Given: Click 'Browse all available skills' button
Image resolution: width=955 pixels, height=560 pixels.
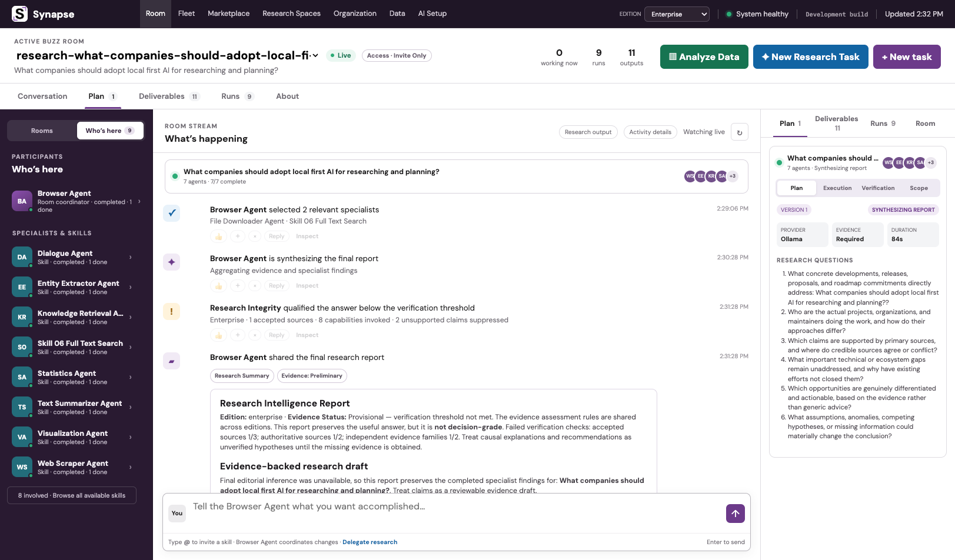Looking at the screenshot, I should click(72, 495).
